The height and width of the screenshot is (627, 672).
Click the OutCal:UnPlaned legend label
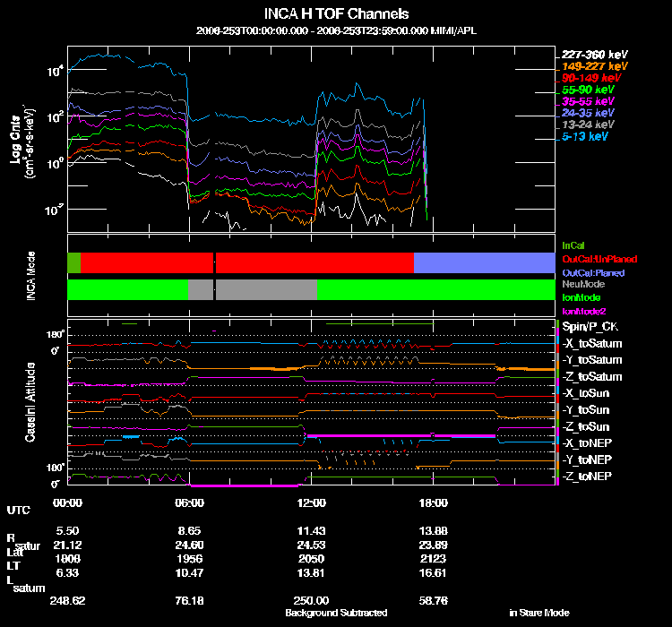tap(599, 259)
